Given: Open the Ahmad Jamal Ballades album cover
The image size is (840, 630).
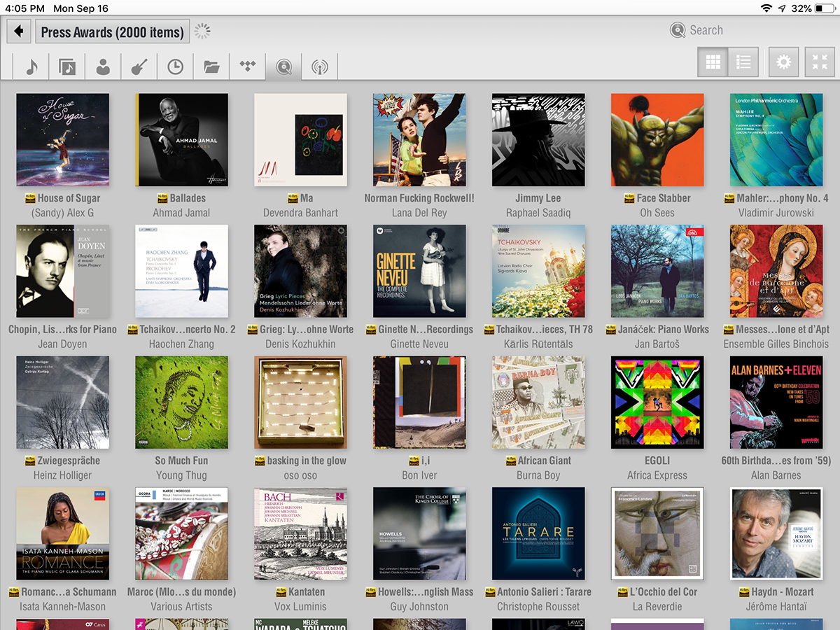Looking at the screenshot, I should pos(182,140).
